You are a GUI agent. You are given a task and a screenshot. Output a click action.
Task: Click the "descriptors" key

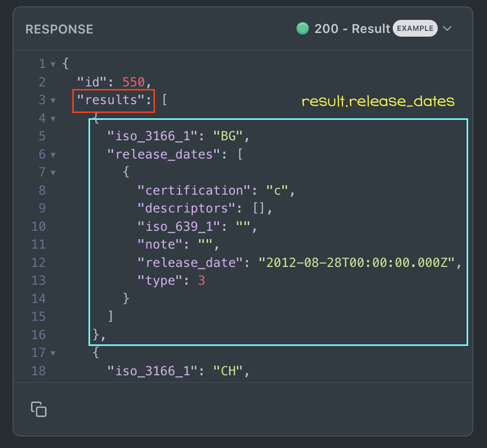(186, 208)
